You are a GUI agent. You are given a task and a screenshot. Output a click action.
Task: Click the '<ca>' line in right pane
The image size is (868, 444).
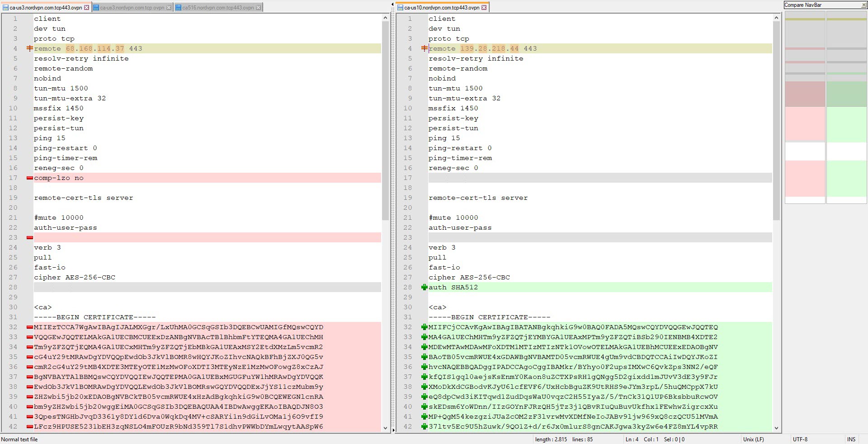pos(438,307)
